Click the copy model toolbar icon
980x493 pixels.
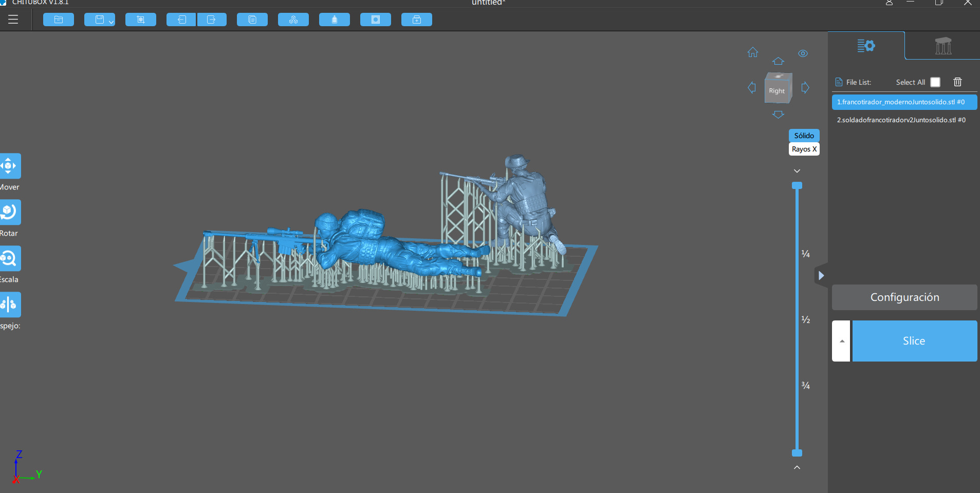click(x=252, y=20)
